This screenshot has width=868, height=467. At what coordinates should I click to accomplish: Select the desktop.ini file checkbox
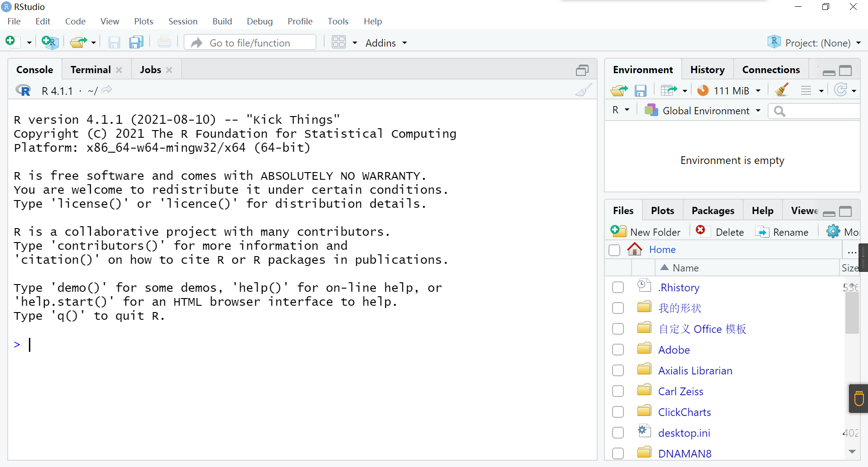(x=618, y=433)
